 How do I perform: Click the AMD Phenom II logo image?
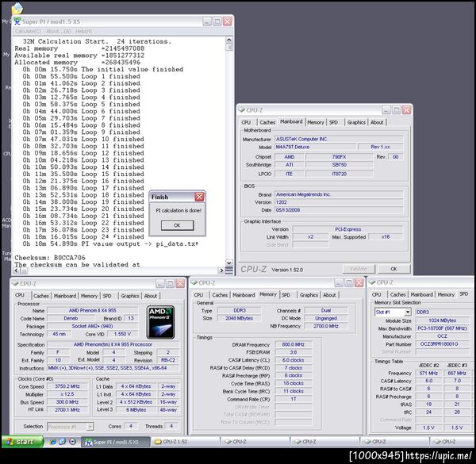click(160, 322)
